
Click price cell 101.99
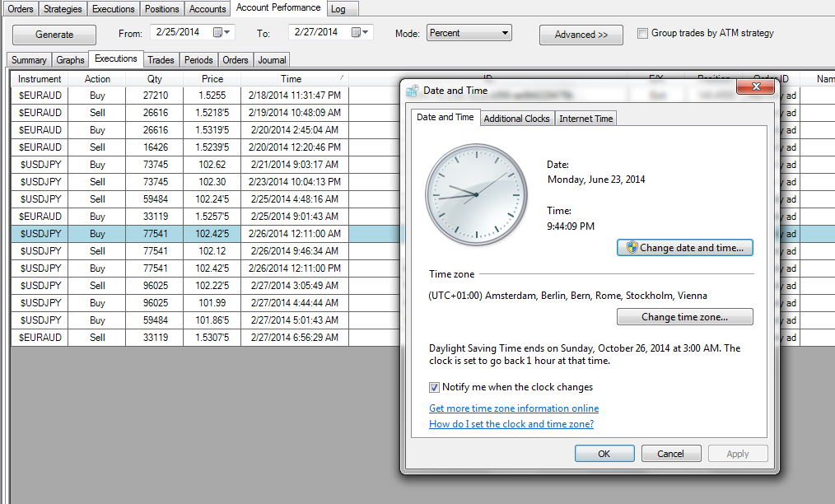point(212,302)
